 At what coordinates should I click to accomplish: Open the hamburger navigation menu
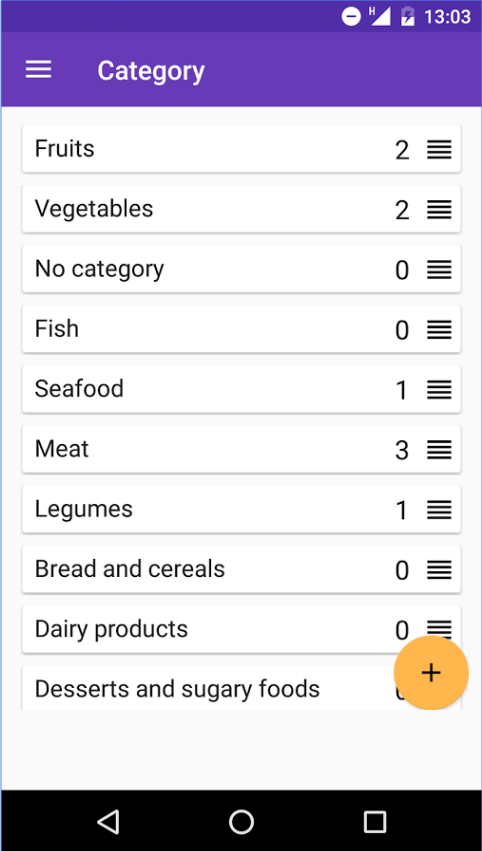tap(39, 69)
